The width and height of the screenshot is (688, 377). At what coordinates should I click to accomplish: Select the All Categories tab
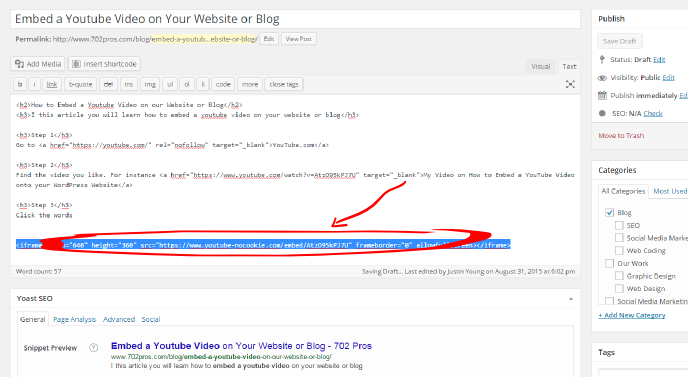click(x=623, y=191)
